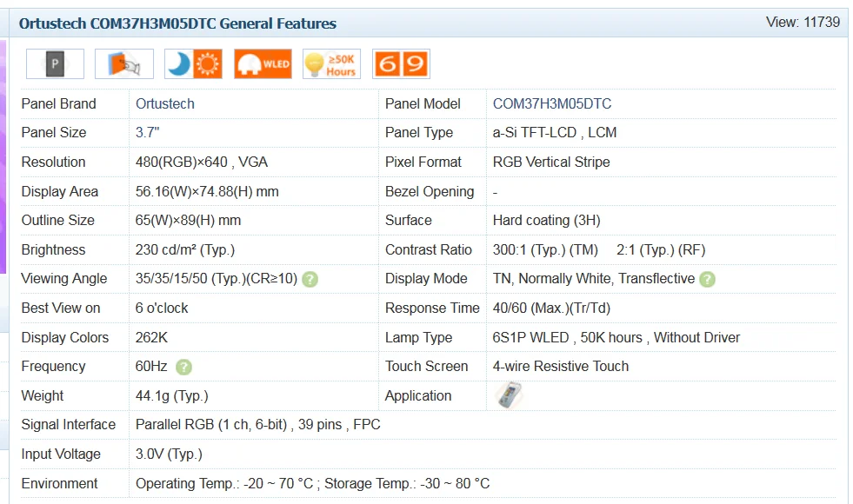Click the portrait orientation 'P' feature icon
Screen dimensions: 853x504
(x=55, y=64)
